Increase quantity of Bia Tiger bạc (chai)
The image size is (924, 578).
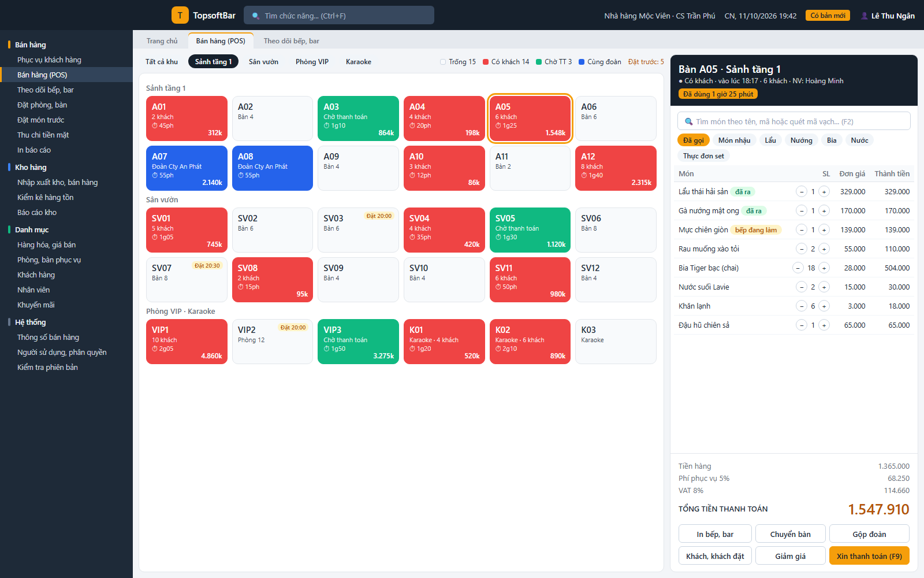pyautogui.click(x=824, y=268)
